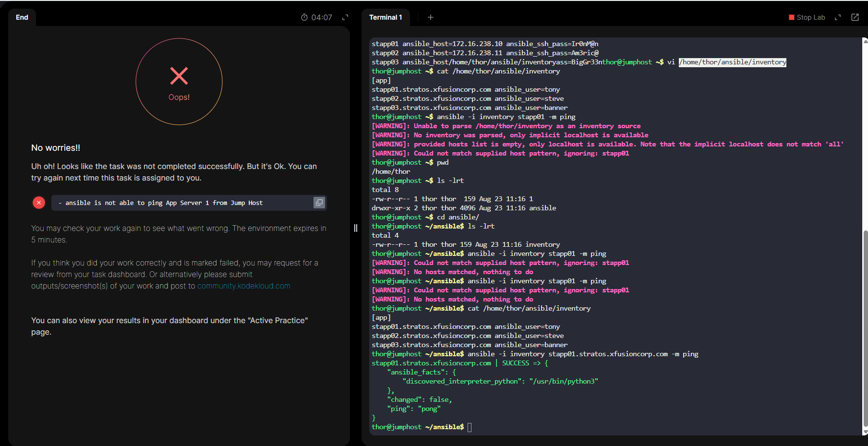Click the terminal scroll-up arrow
Screen dimensions: 868x446
[865, 41]
